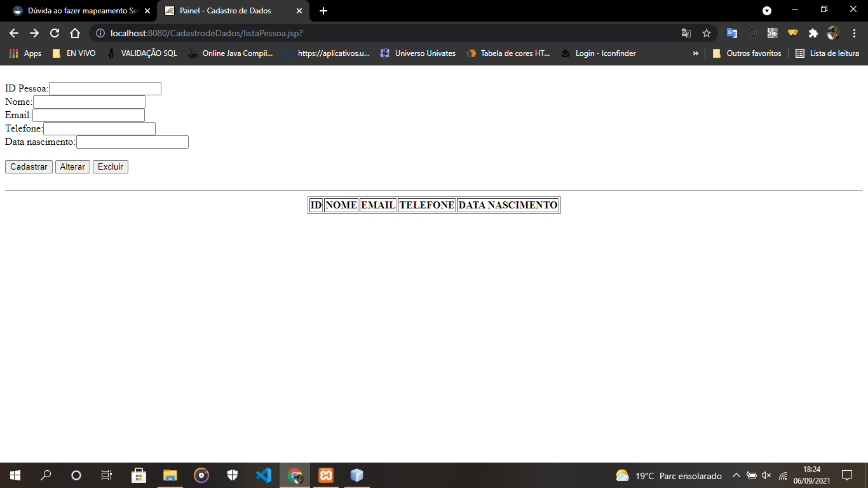Image resolution: width=868 pixels, height=488 pixels.
Task: Open the Login - Iconfinder bookmark
Action: click(599, 53)
